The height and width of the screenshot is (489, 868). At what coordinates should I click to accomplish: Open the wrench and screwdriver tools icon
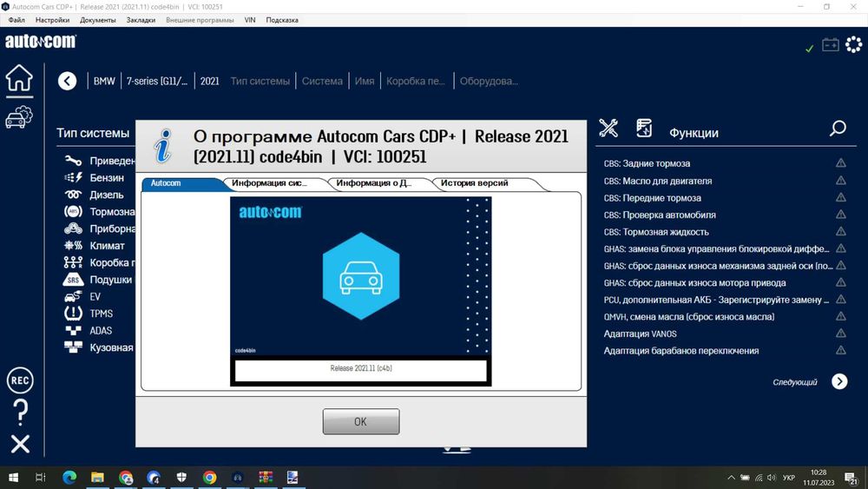[x=608, y=129]
